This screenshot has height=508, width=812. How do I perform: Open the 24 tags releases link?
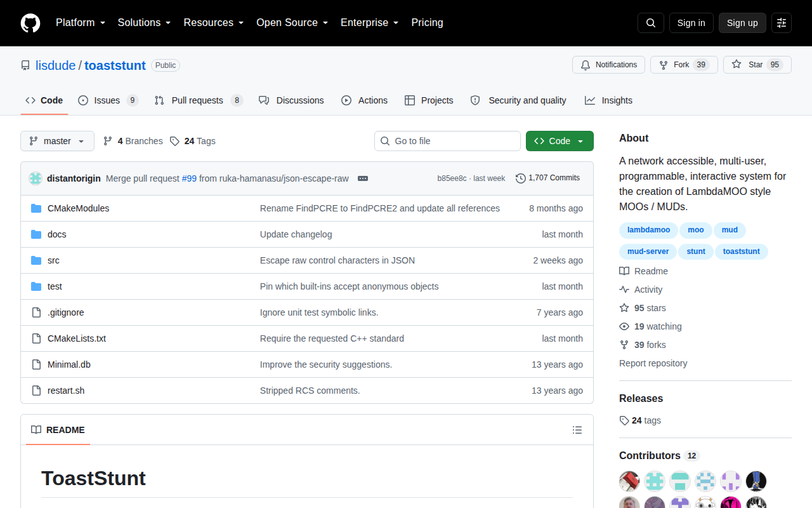coord(641,420)
